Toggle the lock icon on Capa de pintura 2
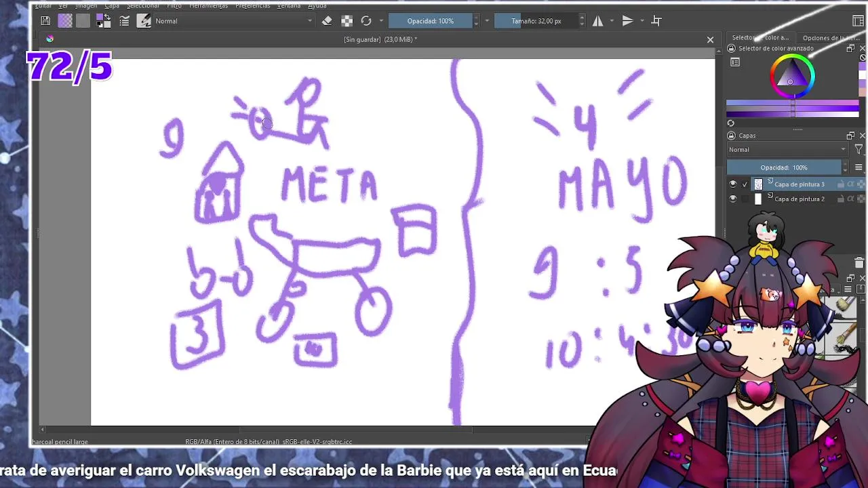The width and height of the screenshot is (868, 488). pyautogui.click(x=841, y=199)
